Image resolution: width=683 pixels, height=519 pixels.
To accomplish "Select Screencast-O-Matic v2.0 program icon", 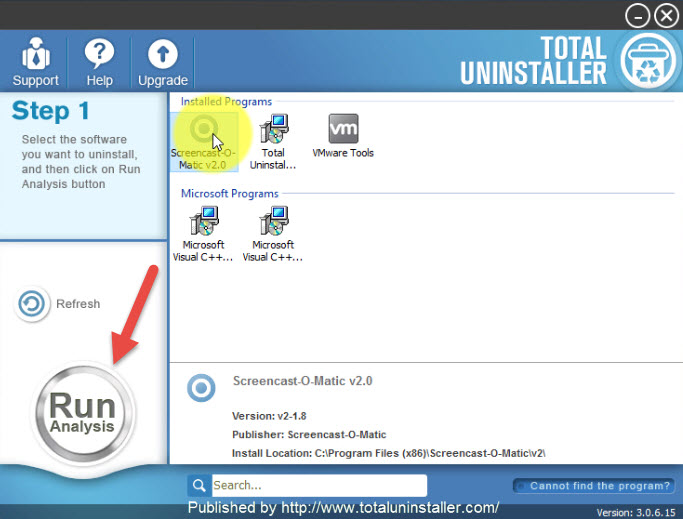I will click(203, 142).
